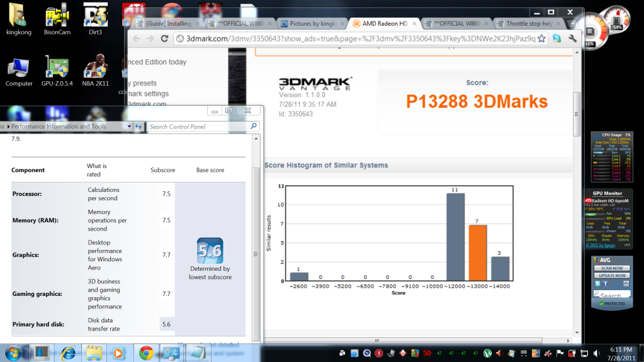Click the Skype extension icon in Chrome toolbar

pos(557,38)
